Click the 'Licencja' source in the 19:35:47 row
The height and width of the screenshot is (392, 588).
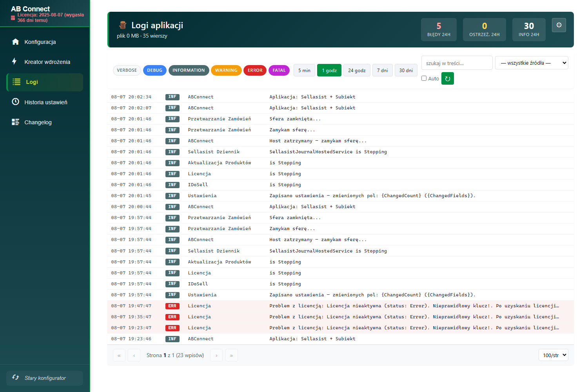point(199,317)
